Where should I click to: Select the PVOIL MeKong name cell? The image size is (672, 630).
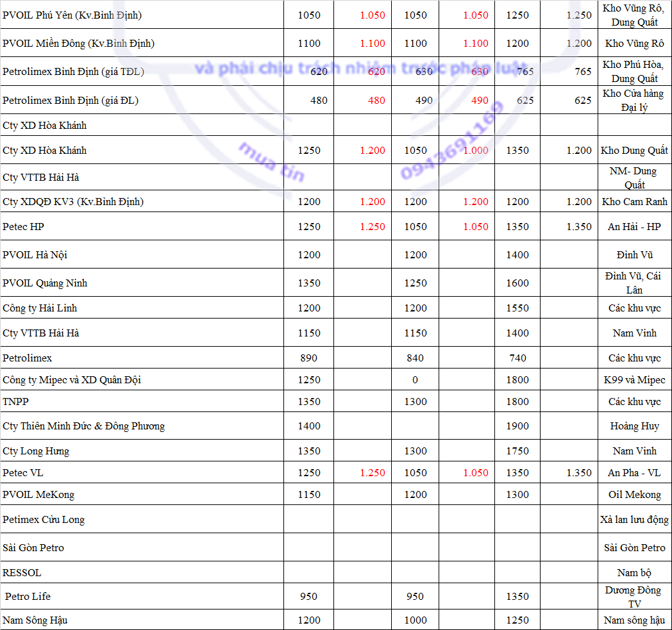[142, 494]
